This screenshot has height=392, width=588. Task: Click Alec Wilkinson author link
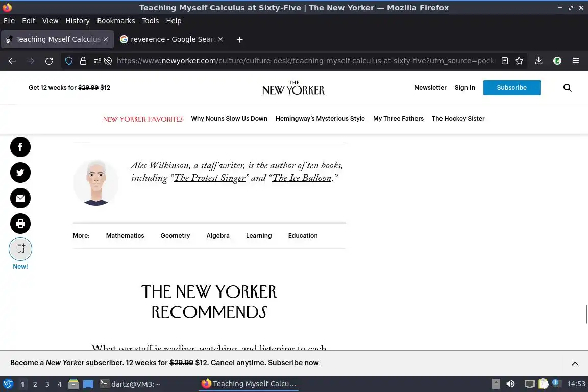(x=160, y=166)
